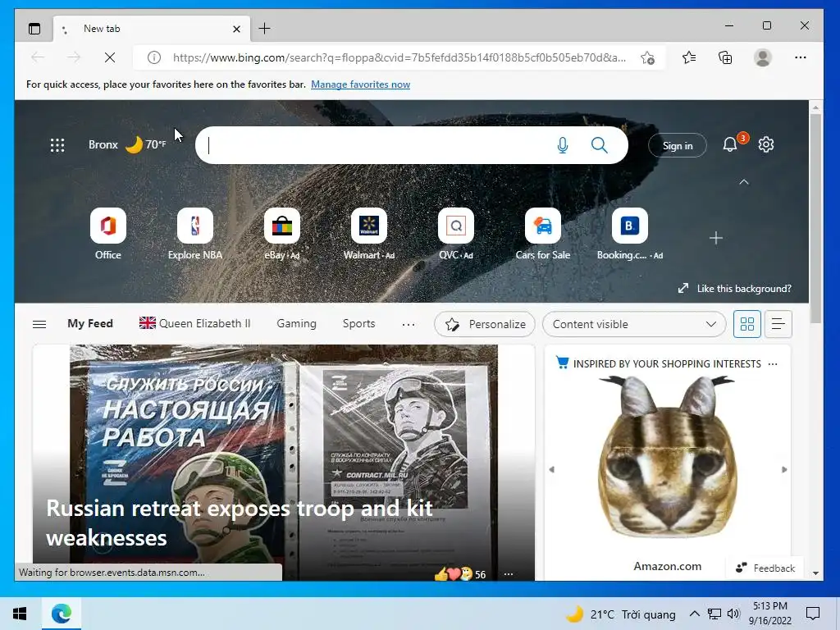Open Walmart quick link
This screenshot has height=630, width=840.
(369, 234)
